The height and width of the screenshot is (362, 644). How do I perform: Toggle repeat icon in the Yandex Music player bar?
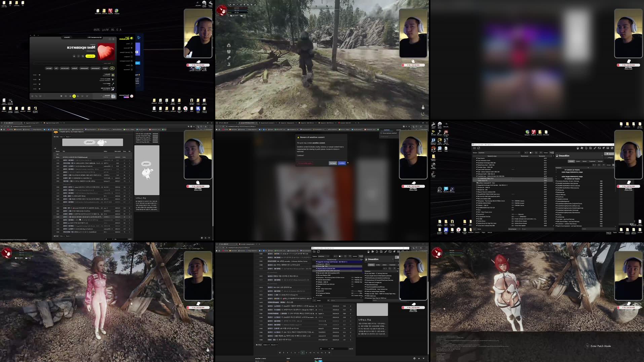pos(66,96)
